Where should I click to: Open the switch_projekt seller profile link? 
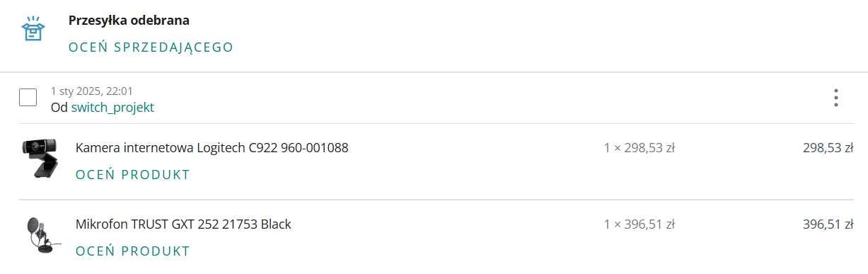pos(112,108)
